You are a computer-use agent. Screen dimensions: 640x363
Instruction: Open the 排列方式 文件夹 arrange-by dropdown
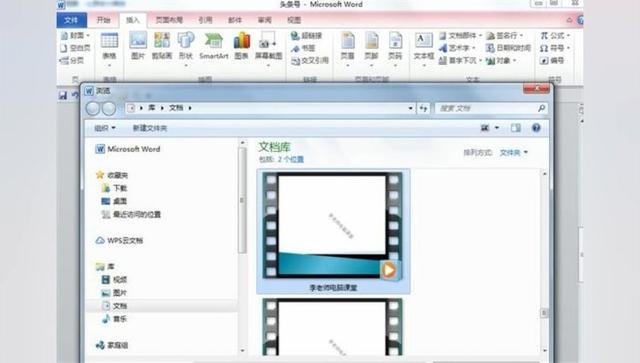tap(513, 152)
